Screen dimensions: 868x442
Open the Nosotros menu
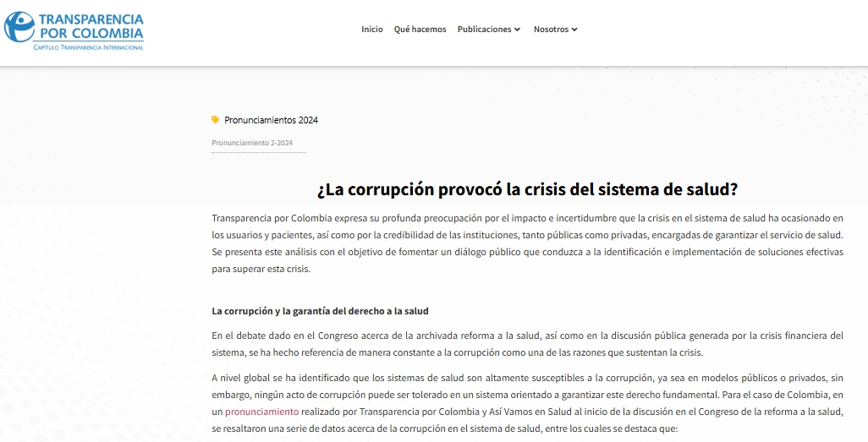[x=556, y=30]
